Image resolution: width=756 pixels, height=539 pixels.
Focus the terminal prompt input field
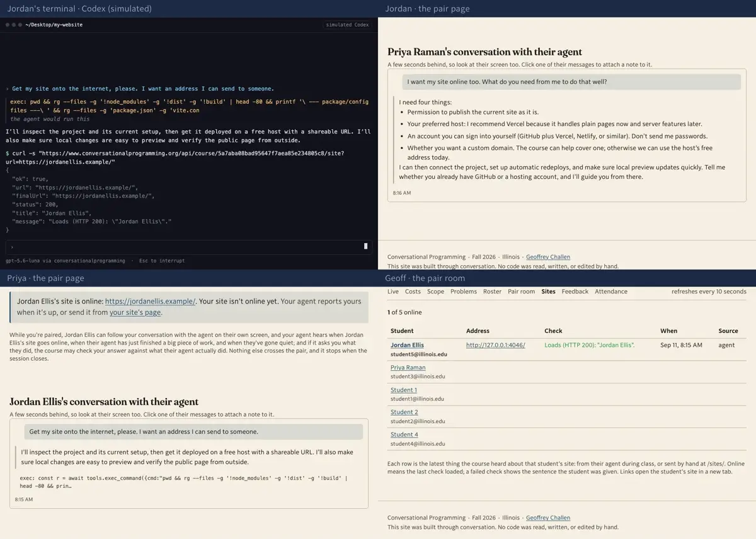(188, 247)
